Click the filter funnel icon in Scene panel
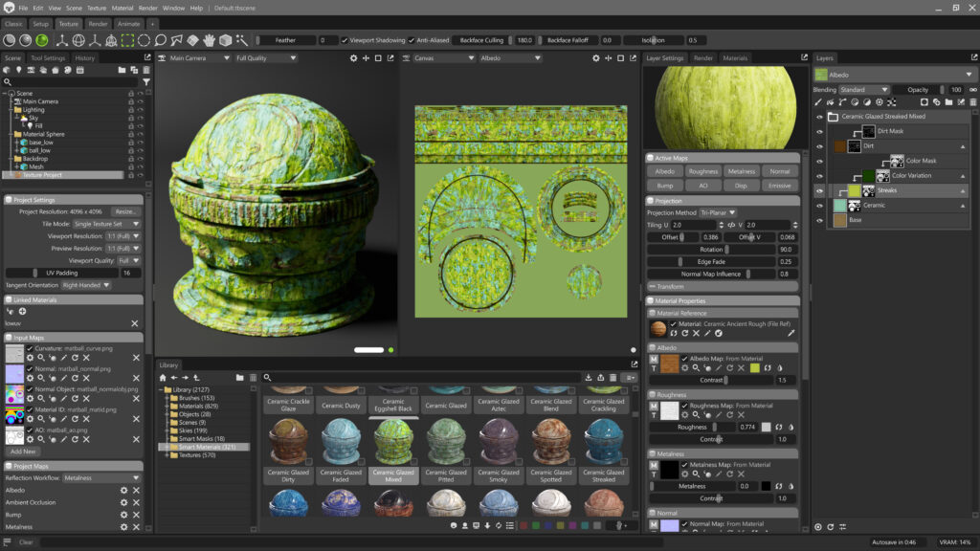 tap(146, 81)
